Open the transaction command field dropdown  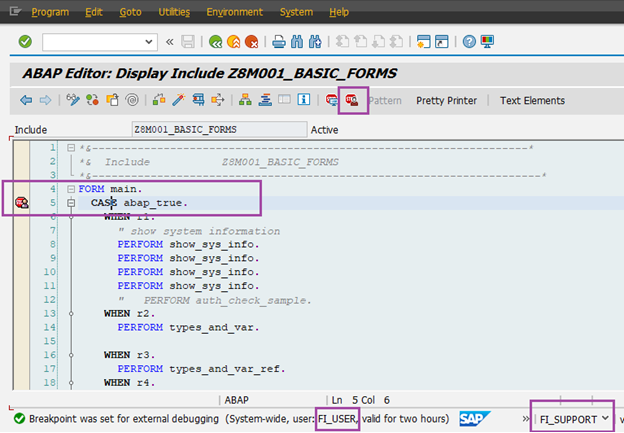(x=149, y=41)
